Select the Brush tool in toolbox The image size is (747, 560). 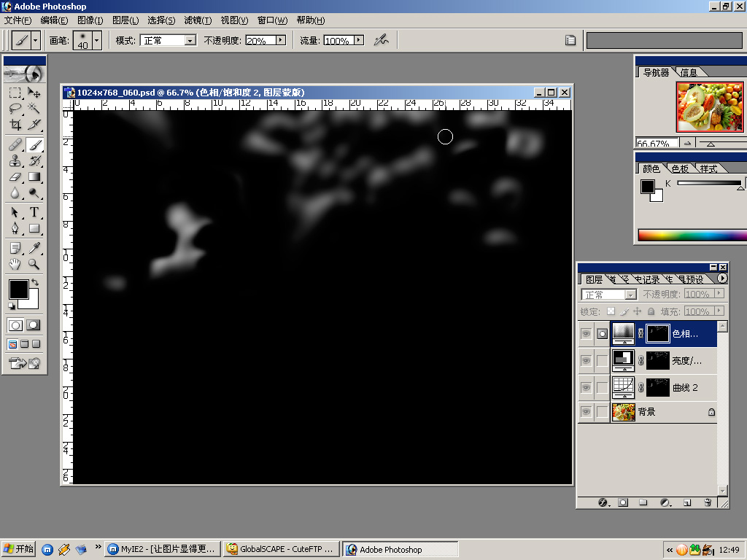click(34, 144)
